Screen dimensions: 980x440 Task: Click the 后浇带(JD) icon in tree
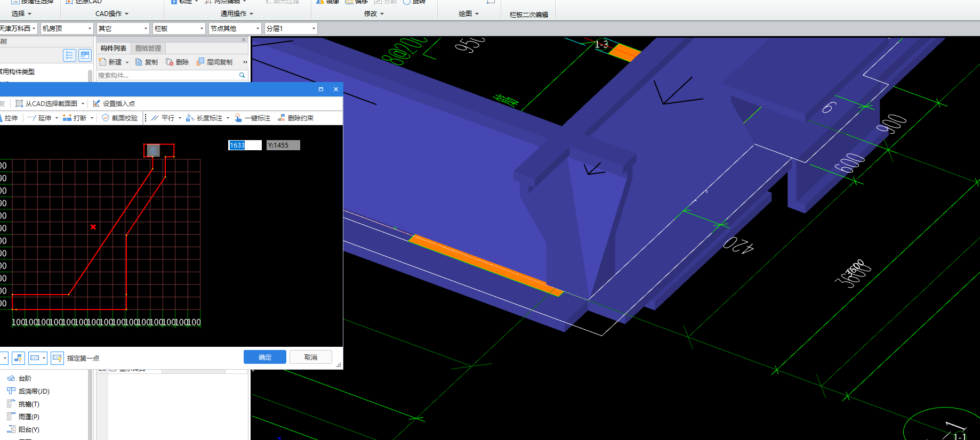[x=11, y=391]
